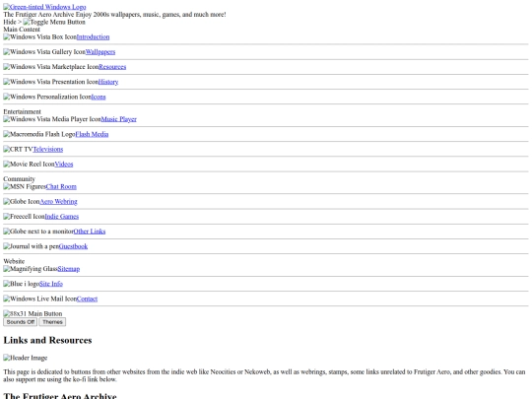Click the Windows Vista Media Player Icon
This screenshot has width=532, height=399.
coord(52,119)
